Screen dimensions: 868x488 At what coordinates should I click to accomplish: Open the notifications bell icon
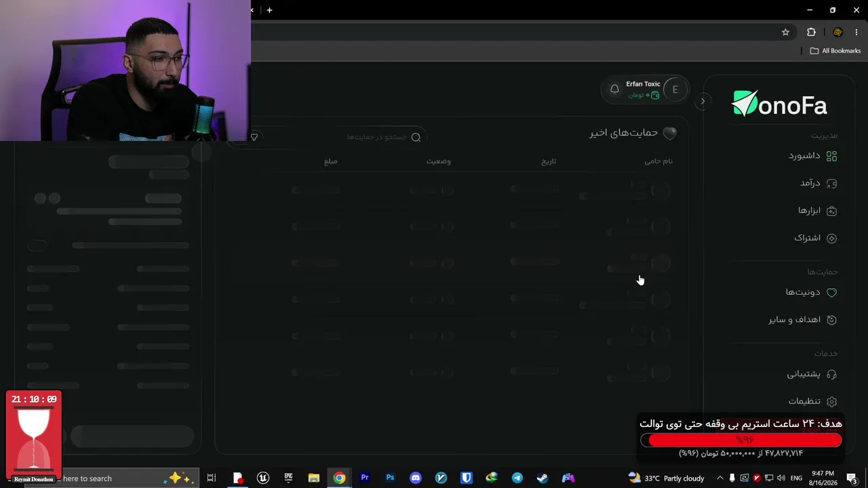coord(614,89)
